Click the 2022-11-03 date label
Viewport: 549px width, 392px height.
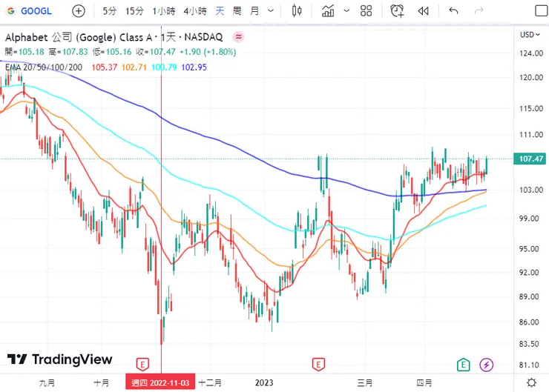coord(160,382)
